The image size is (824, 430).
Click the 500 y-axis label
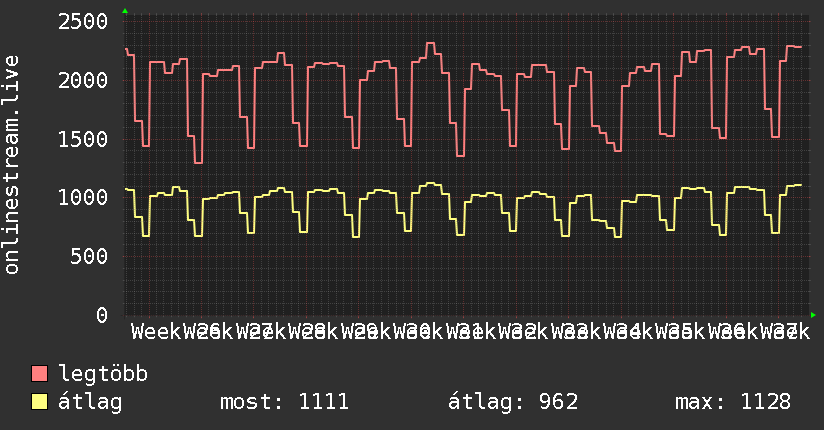click(x=89, y=257)
